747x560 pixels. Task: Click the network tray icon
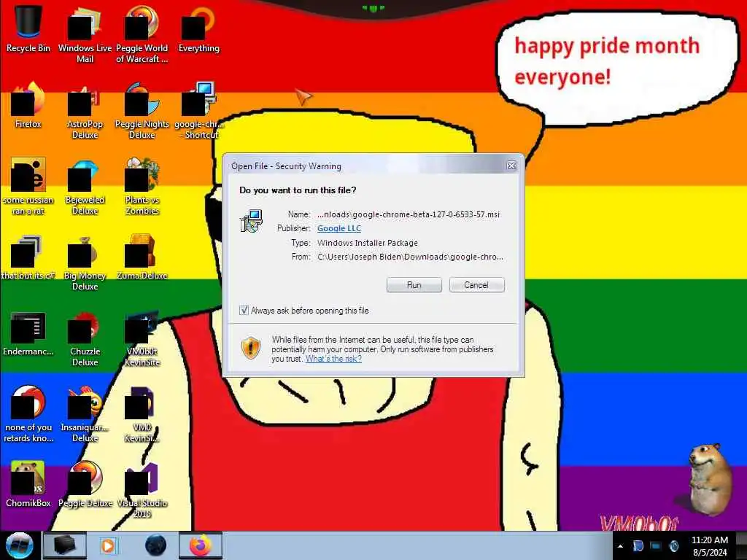(x=656, y=546)
